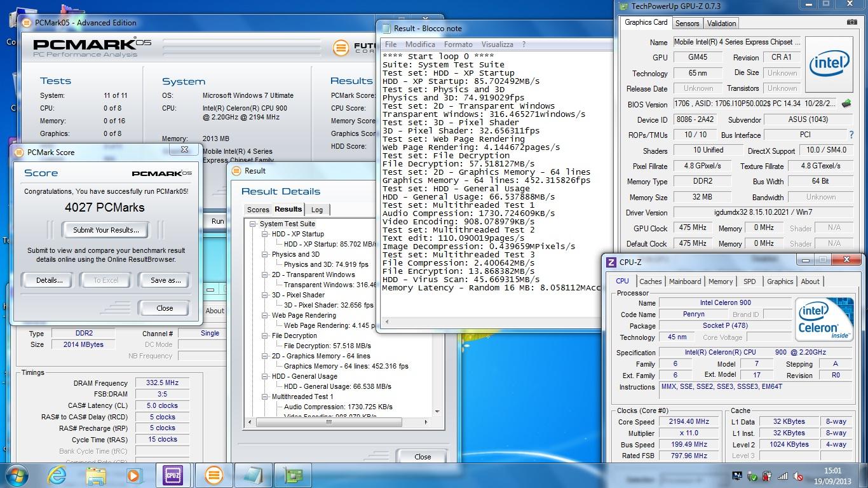The width and height of the screenshot is (868, 488).
Task: Open the Mainboard tab in CPU-Z
Action: [x=685, y=281]
